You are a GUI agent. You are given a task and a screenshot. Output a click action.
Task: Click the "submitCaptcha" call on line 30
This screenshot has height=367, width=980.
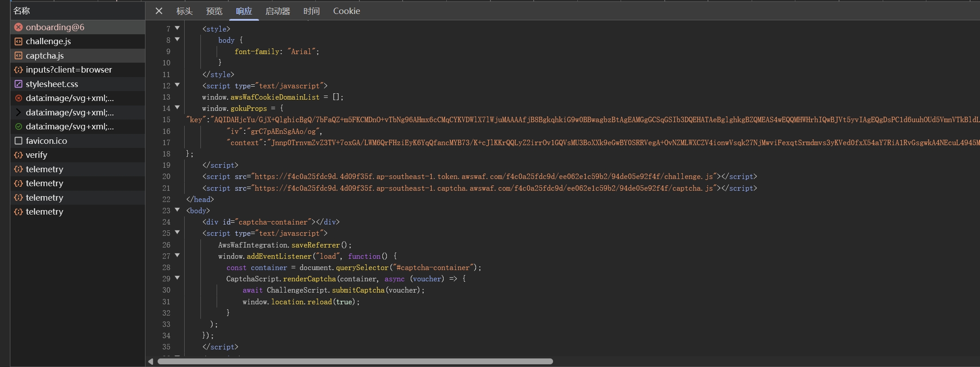click(358, 290)
